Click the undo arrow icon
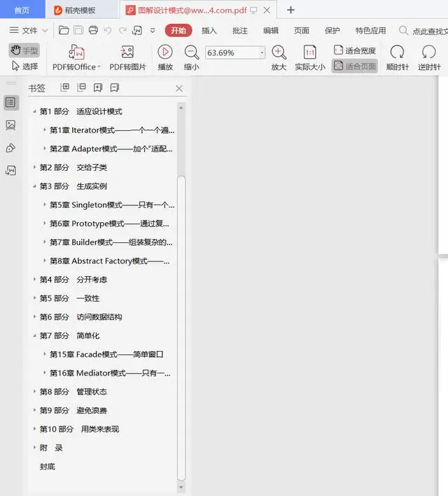Image resolution: width=448 pixels, height=496 pixels. (108, 30)
